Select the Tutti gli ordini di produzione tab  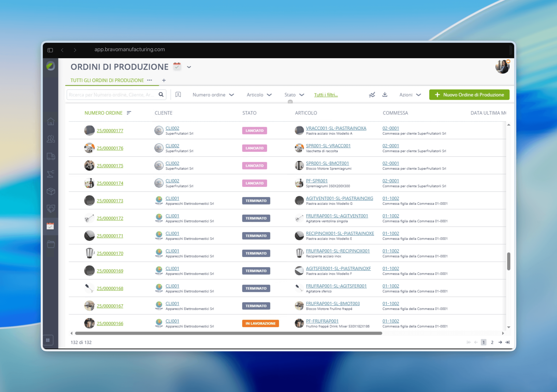[x=107, y=80]
